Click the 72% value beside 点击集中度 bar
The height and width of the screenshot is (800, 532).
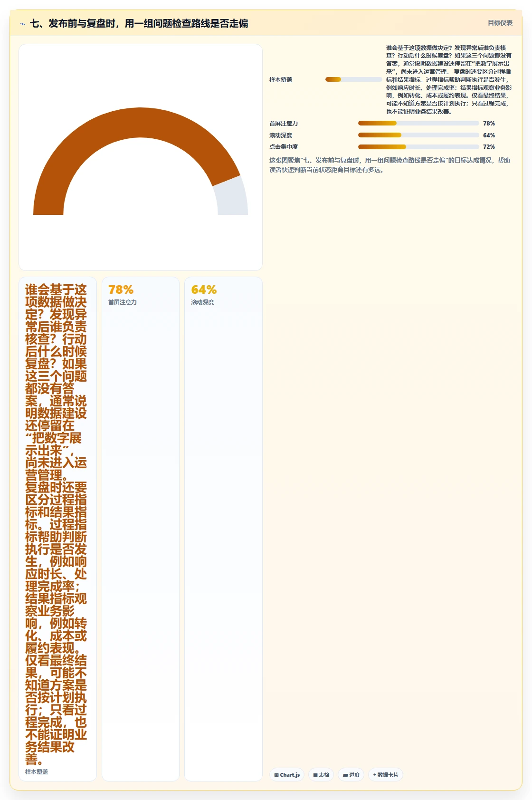[489, 147]
